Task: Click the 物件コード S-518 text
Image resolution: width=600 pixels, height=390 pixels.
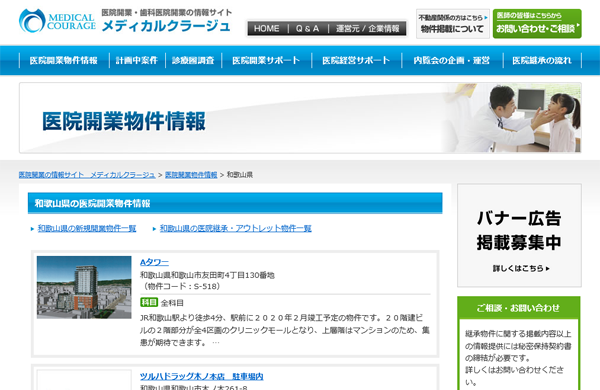Action: pos(182,286)
